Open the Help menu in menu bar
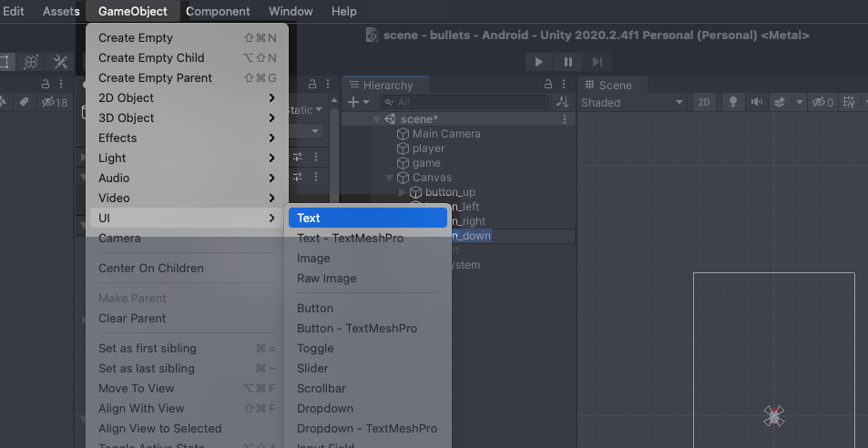This screenshot has width=868, height=448. coord(343,11)
